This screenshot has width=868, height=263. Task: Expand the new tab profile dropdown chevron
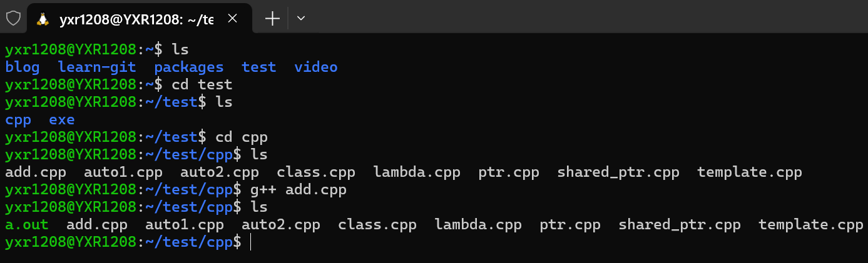[301, 19]
